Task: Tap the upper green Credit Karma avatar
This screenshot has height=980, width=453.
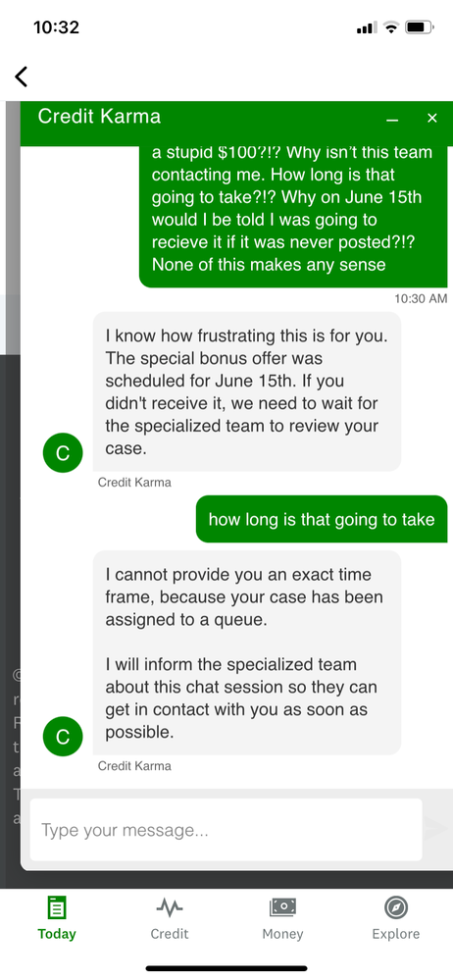Action: point(63,453)
